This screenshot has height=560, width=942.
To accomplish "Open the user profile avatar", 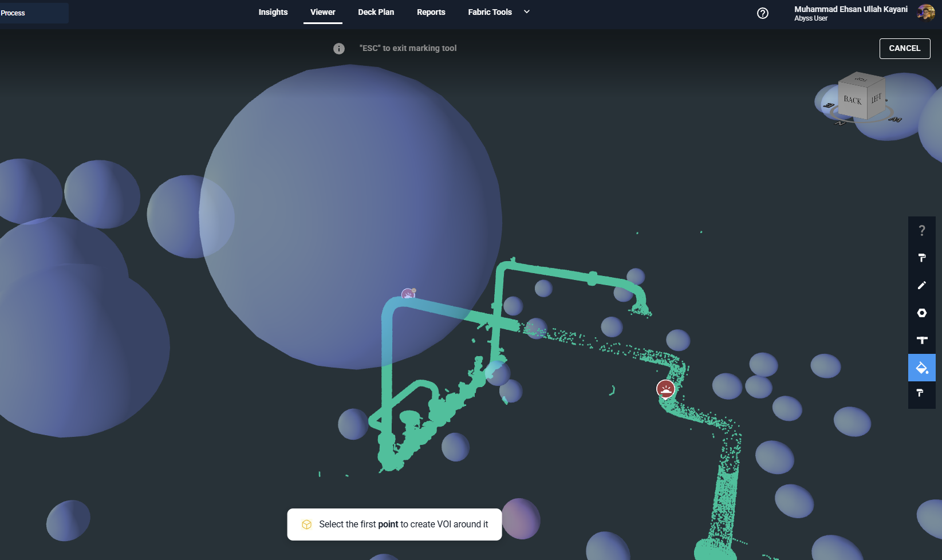I will pyautogui.click(x=925, y=13).
